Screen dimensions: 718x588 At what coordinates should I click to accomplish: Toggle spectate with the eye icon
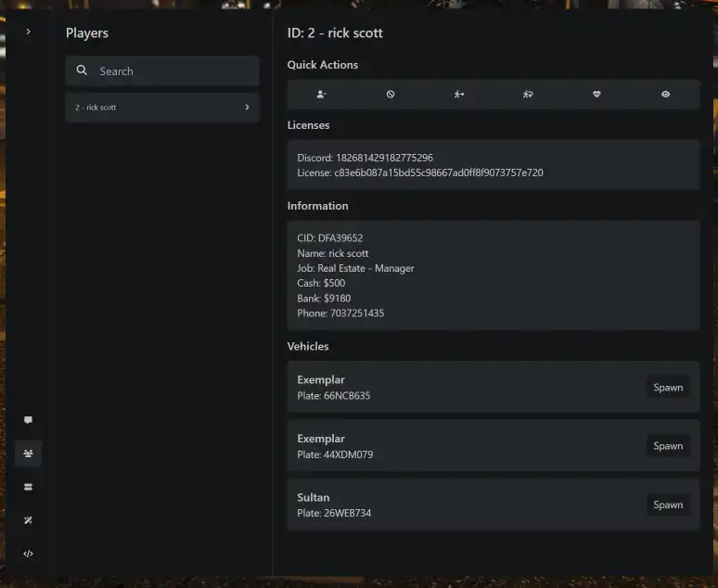pos(665,95)
